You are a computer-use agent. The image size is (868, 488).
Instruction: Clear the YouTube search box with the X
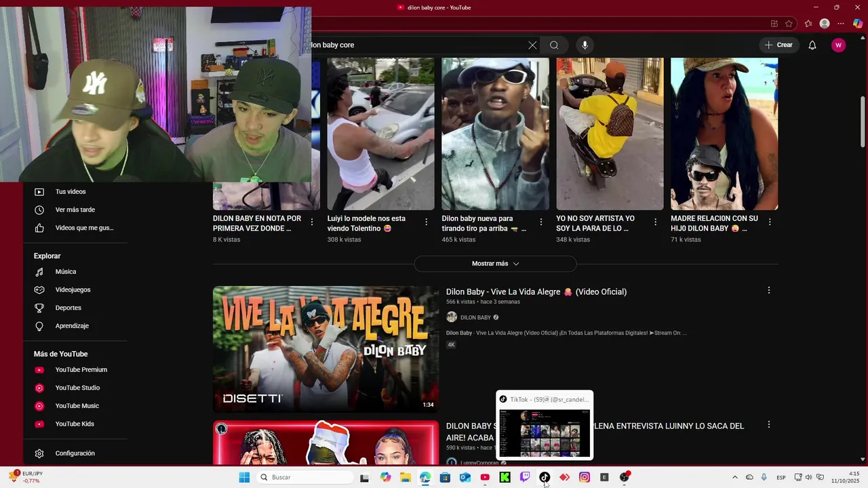coord(532,45)
